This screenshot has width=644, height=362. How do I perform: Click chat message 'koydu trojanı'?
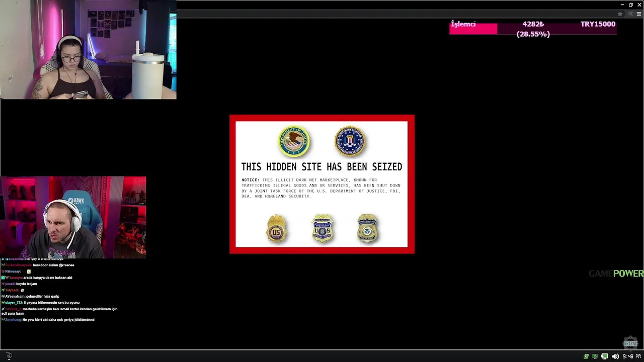pos(27,284)
